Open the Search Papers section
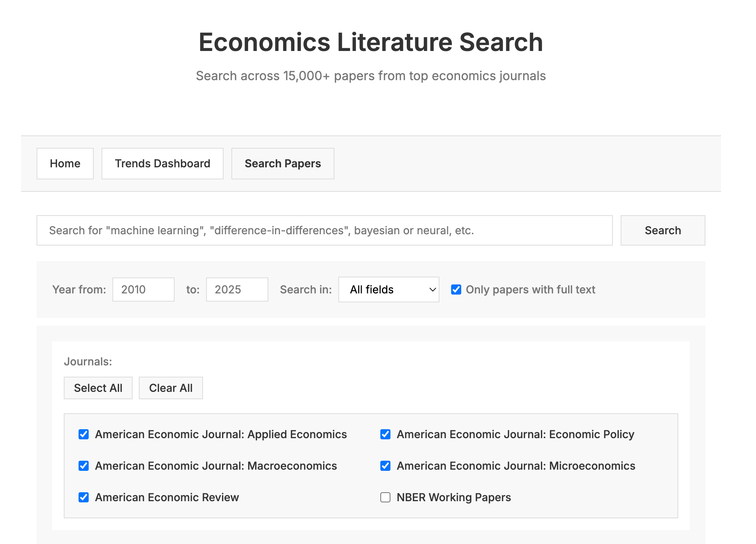The height and width of the screenshot is (544, 756). [x=283, y=163]
